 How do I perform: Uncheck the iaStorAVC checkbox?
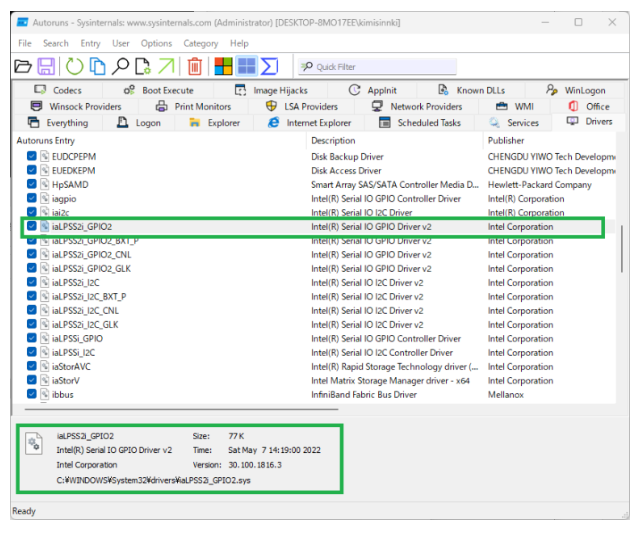(32, 366)
